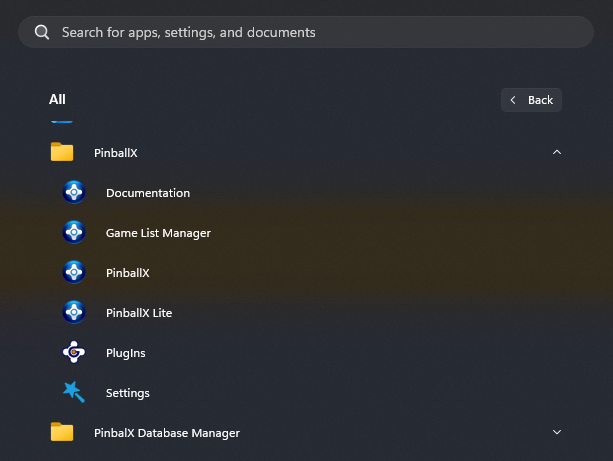
Task: Click the magnifying glass search icon
Action: tap(42, 32)
